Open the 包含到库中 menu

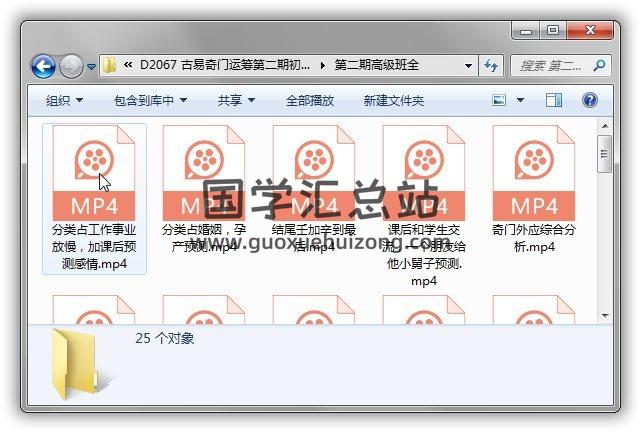(x=150, y=100)
